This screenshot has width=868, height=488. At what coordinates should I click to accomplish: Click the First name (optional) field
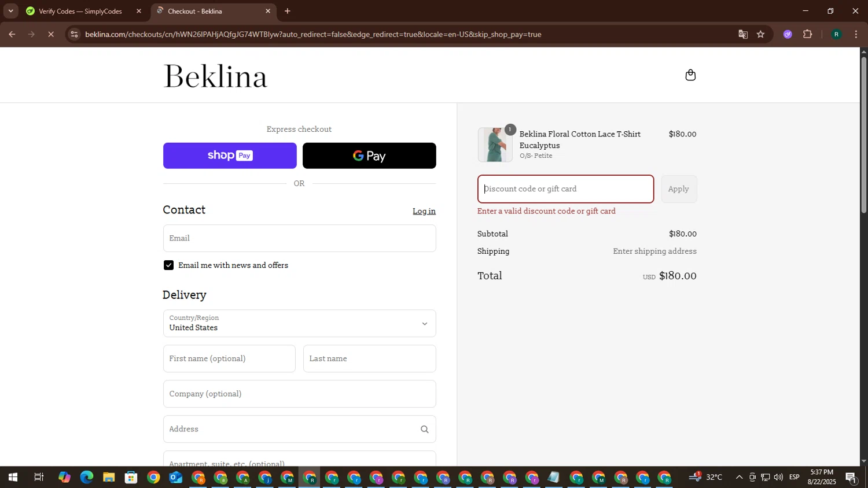coord(229,358)
